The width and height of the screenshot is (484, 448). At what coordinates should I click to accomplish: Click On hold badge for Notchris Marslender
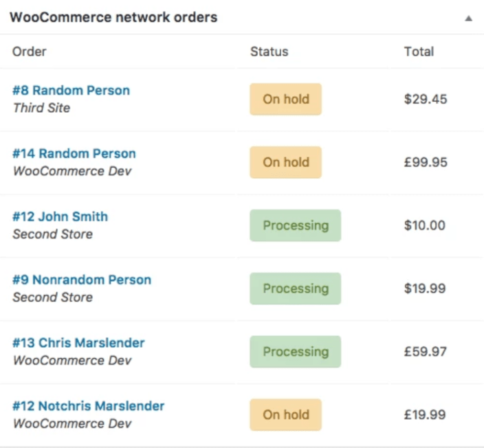[x=285, y=415]
